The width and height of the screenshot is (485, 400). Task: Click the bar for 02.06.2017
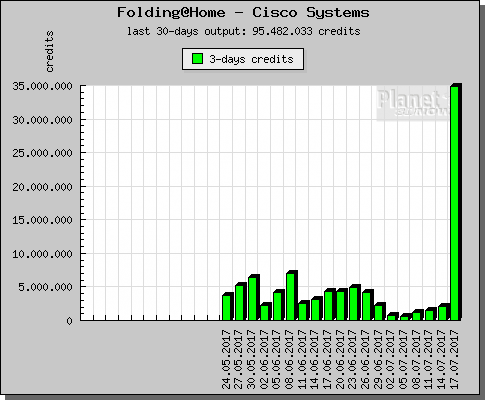pos(266,312)
